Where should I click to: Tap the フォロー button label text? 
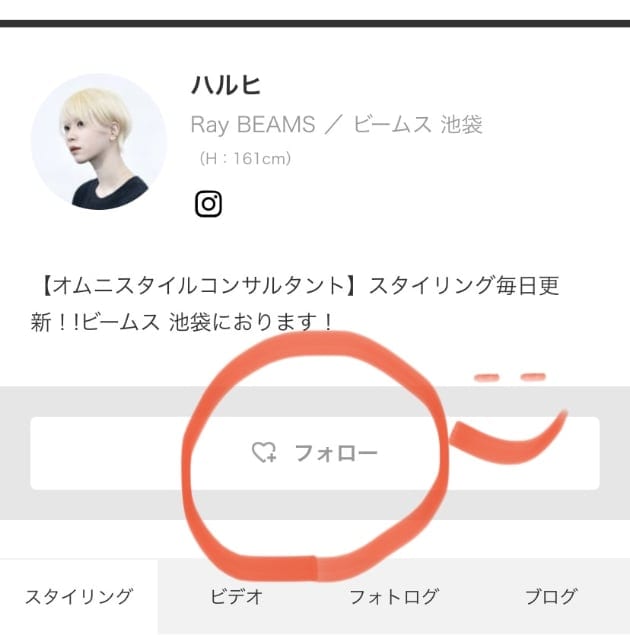click(336, 453)
